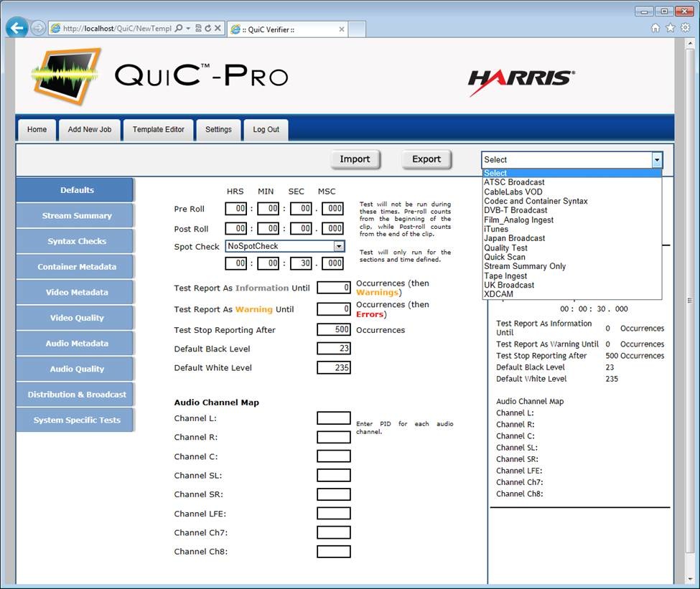The image size is (700, 589).
Task: Click the Default Black Level input field
Action: [333, 349]
